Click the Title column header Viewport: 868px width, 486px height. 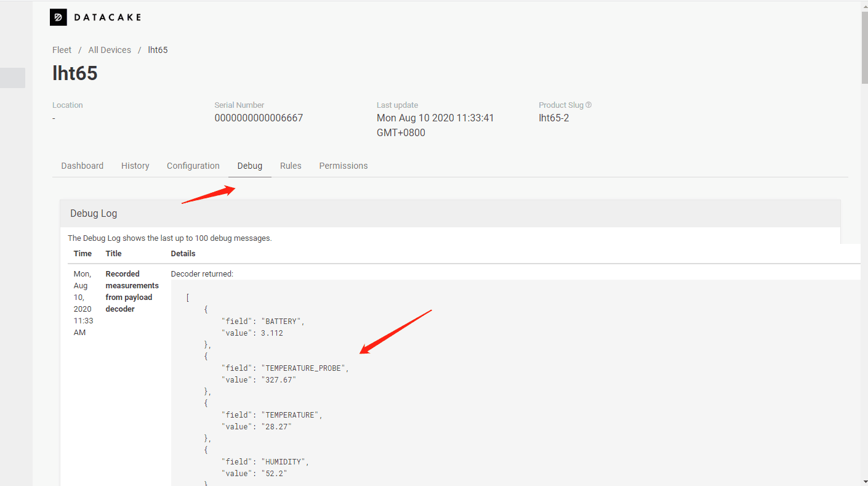tap(114, 254)
